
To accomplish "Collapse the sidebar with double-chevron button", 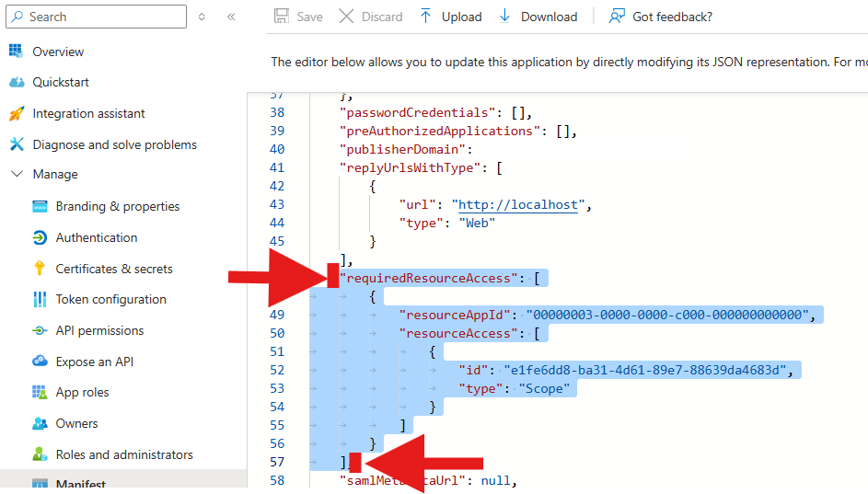I will pyautogui.click(x=231, y=17).
